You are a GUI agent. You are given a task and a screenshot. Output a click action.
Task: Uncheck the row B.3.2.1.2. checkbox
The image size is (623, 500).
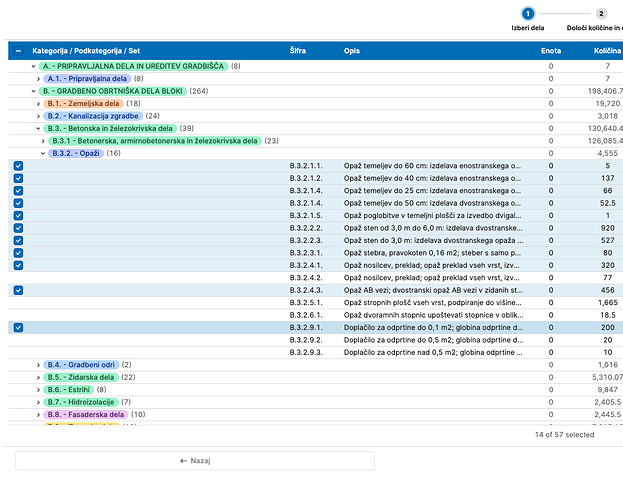pyautogui.click(x=18, y=178)
